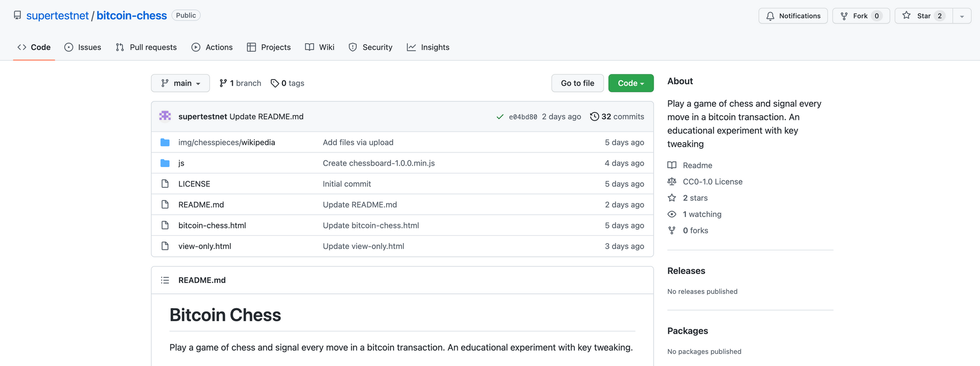View the 32 commits history

(x=617, y=117)
